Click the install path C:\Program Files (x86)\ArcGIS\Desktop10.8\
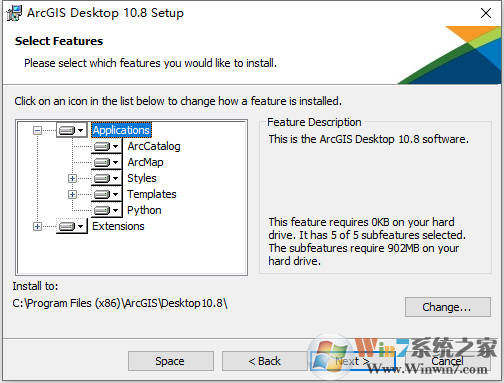 [120, 303]
